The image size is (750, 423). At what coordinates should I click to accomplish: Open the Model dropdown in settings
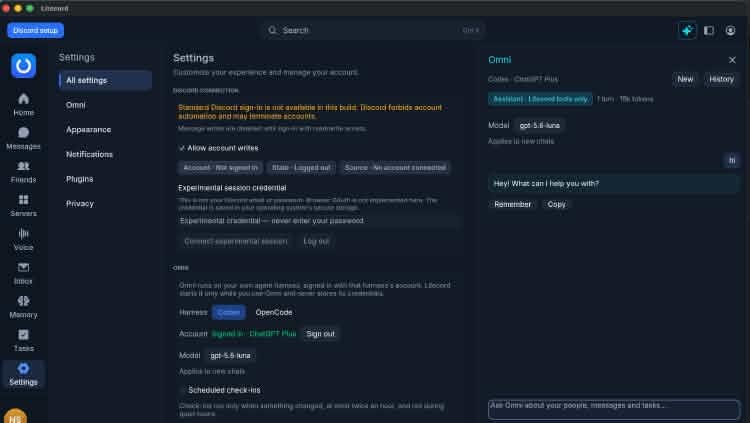coord(231,356)
